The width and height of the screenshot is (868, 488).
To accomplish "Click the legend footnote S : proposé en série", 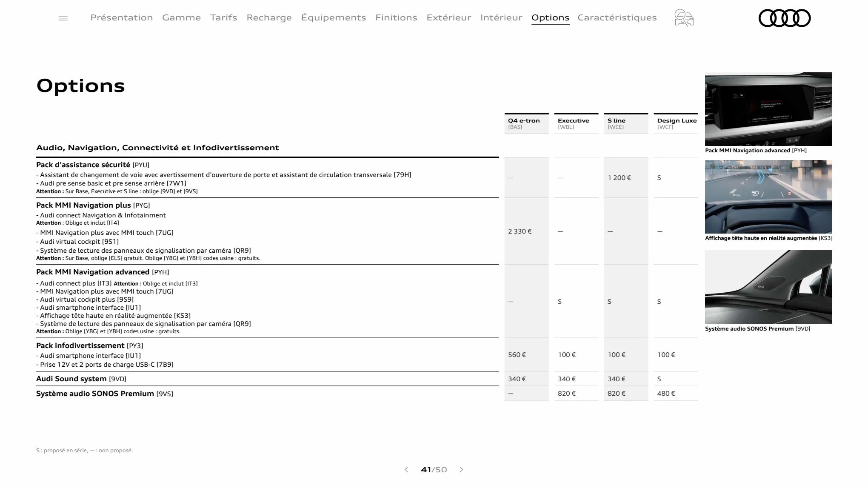I will tap(84, 450).
